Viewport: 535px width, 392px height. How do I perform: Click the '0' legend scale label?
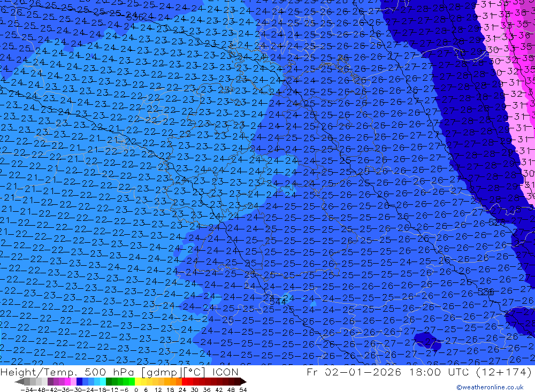(x=136, y=390)
